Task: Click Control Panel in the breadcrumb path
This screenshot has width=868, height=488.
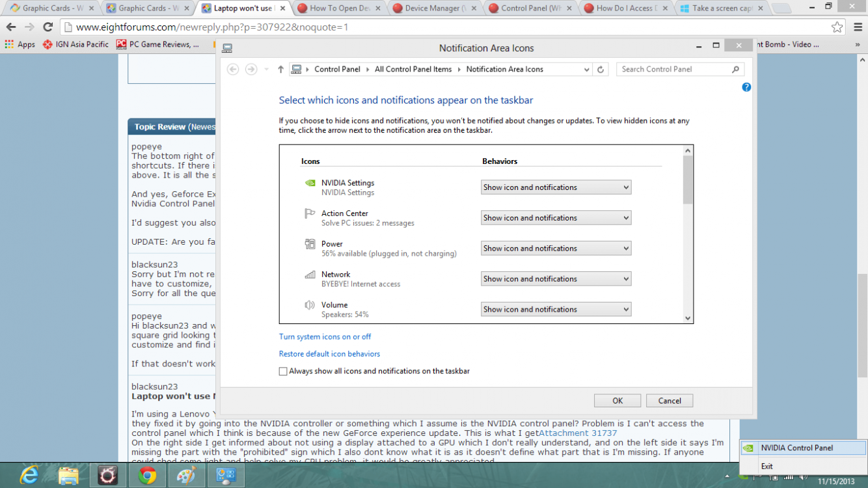Action: pos(337,69)
